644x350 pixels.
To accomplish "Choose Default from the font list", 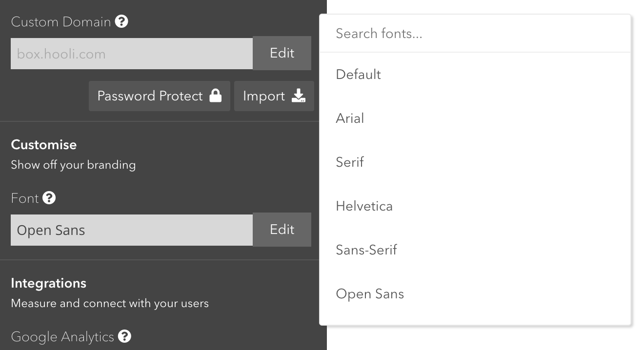I will [x=359, y=75].
